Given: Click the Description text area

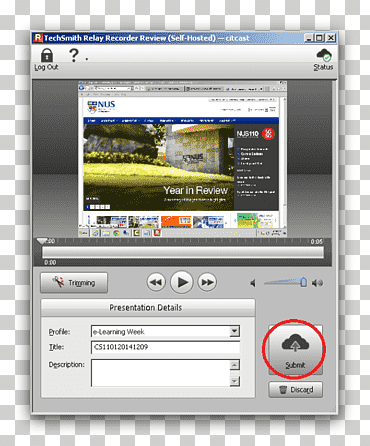Looking at the screenshot, I should (x=161, y=373).
